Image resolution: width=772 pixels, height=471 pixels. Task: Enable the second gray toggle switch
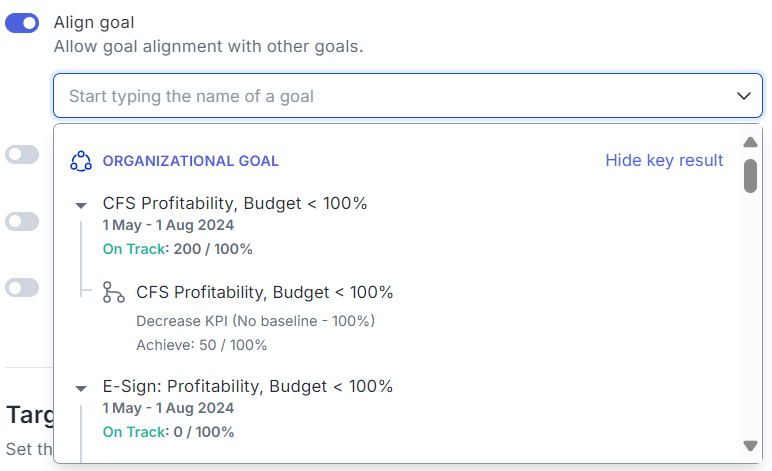(22, 221)
